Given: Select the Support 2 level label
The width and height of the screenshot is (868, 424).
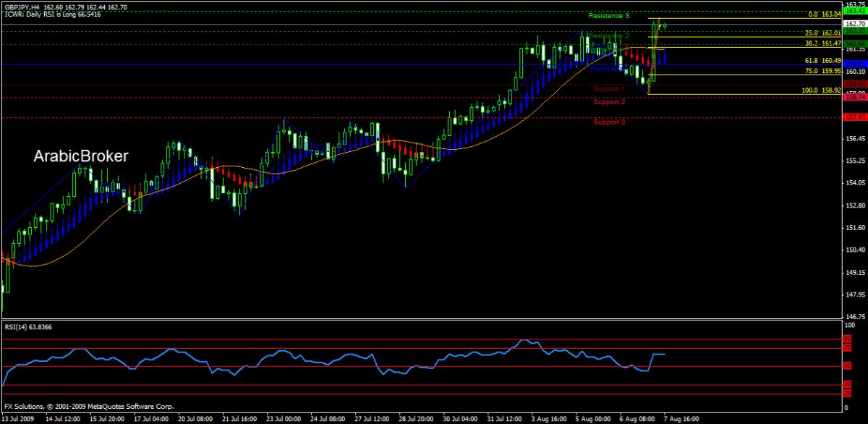Looking at the screenshot, I should 609,102.
